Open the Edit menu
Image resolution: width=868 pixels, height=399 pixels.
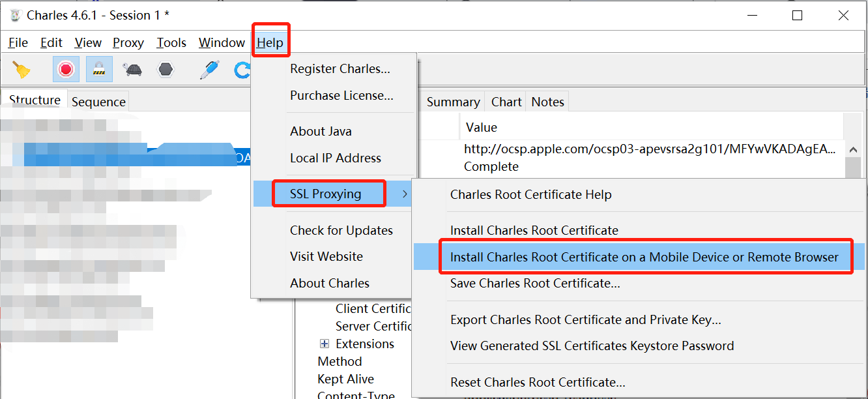[x=51, y=43]
